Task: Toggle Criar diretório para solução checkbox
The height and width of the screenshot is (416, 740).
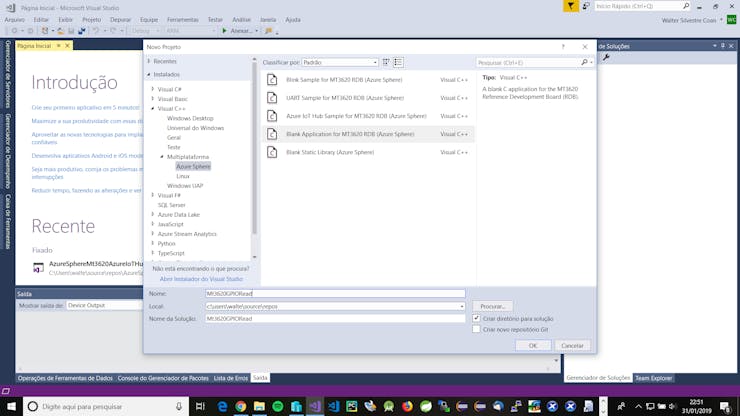Action: pos(476,319)
